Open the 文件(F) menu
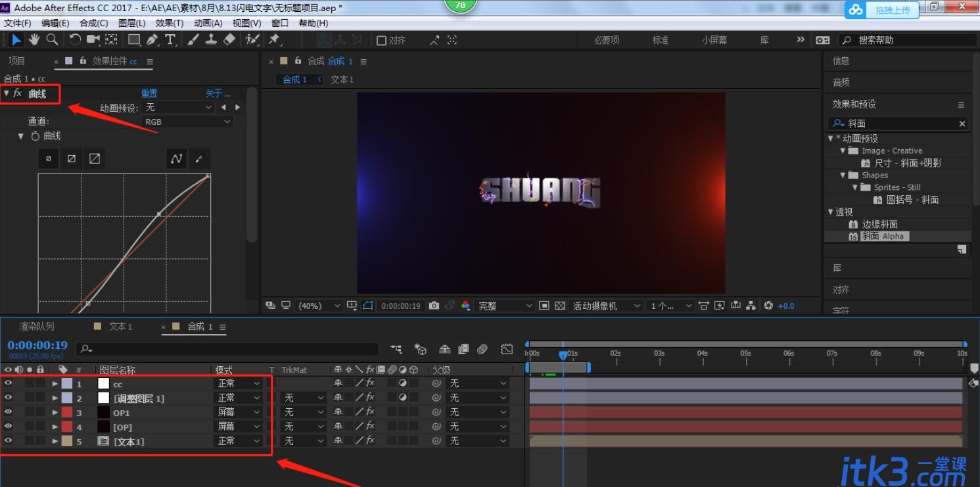 point(18,23)
